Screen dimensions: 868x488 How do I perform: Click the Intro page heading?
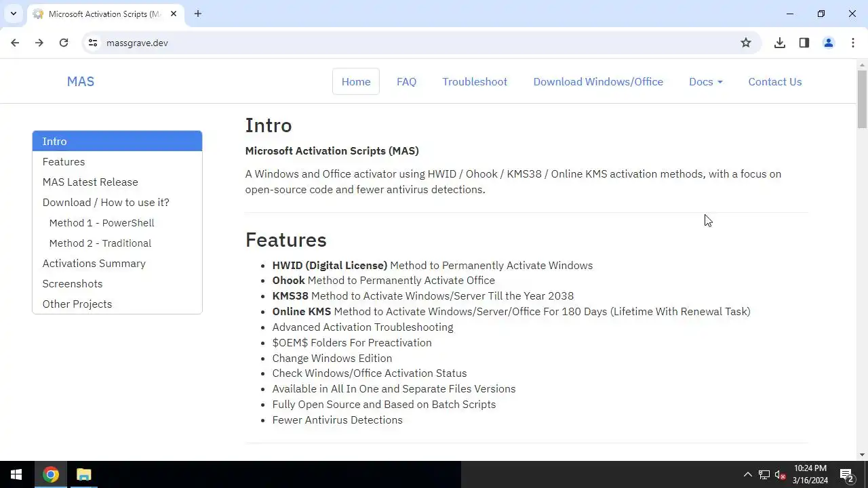click(269, 125)
